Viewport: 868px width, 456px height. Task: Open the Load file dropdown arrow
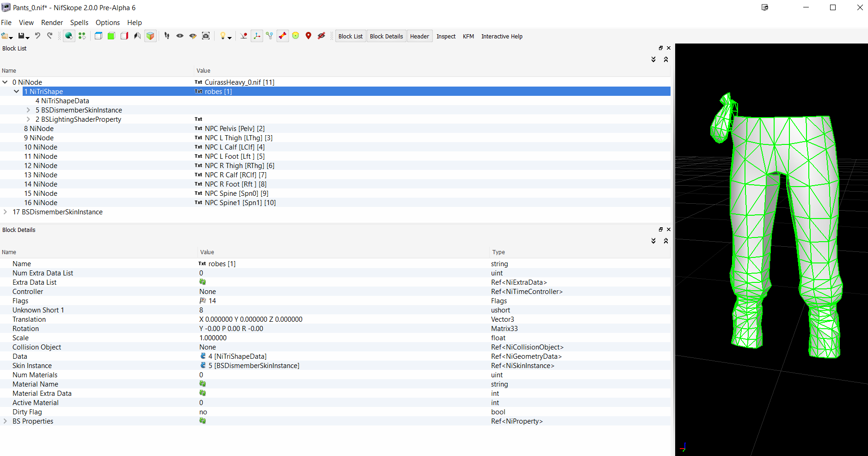coord(11,38)
